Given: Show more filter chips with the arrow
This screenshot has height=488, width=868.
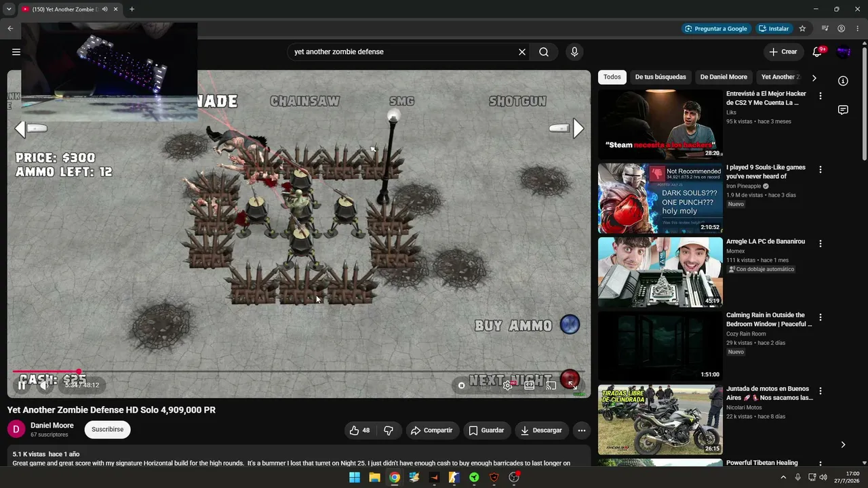Looking at the screenshot, I should tap(814, 78).
